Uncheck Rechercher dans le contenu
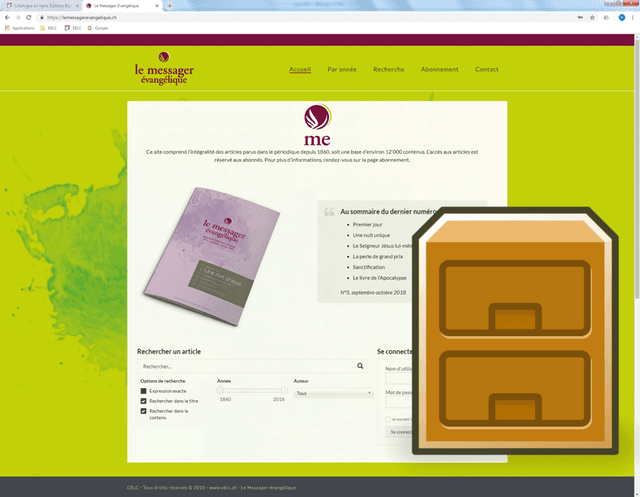640x497 pixels. [x=143, y=411]
